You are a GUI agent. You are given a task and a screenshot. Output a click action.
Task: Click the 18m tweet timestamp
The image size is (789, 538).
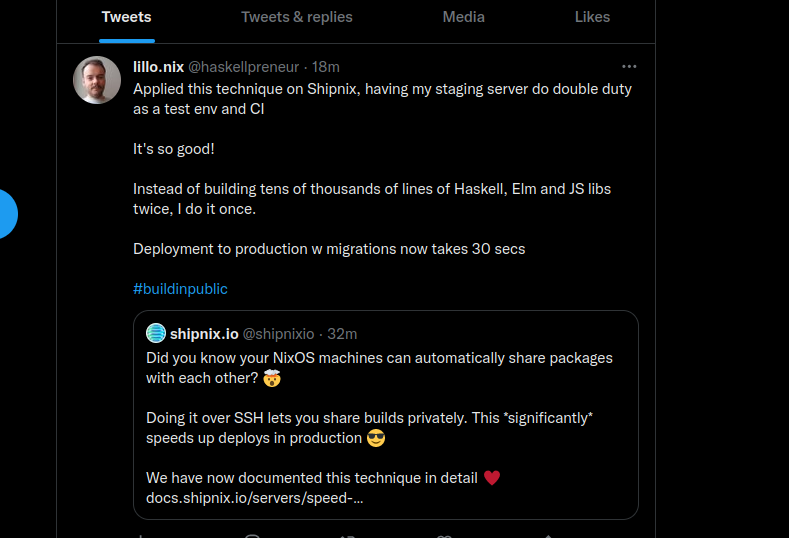click(326, 67)
